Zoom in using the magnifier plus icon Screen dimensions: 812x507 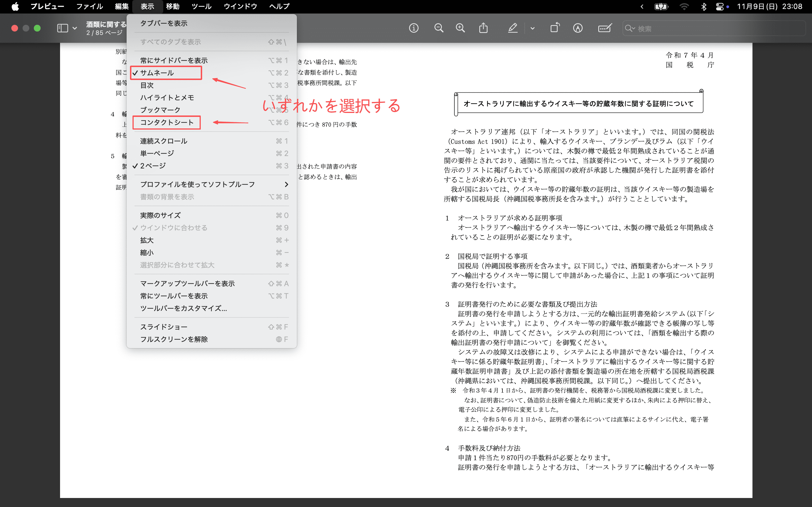click(460, 28)
